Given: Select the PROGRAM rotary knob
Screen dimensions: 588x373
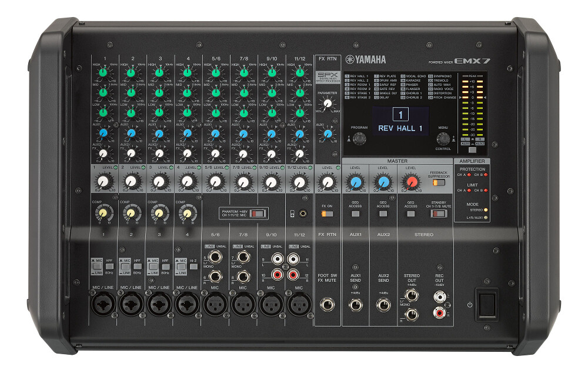Looking at the screenshot, I should click(x=359, y=139).
